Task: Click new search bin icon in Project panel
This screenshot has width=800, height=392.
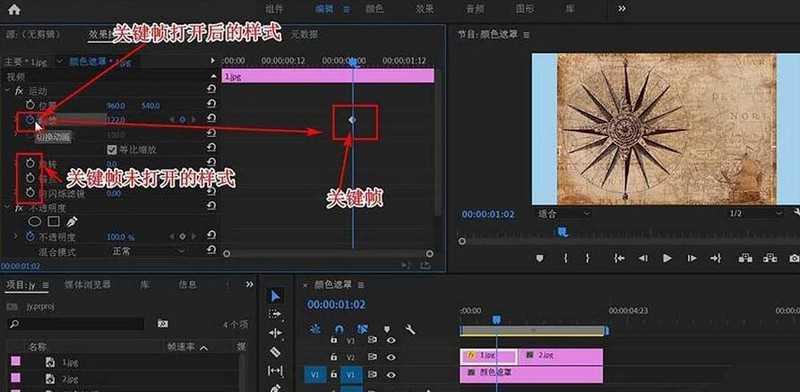Action: coord(162,323)
